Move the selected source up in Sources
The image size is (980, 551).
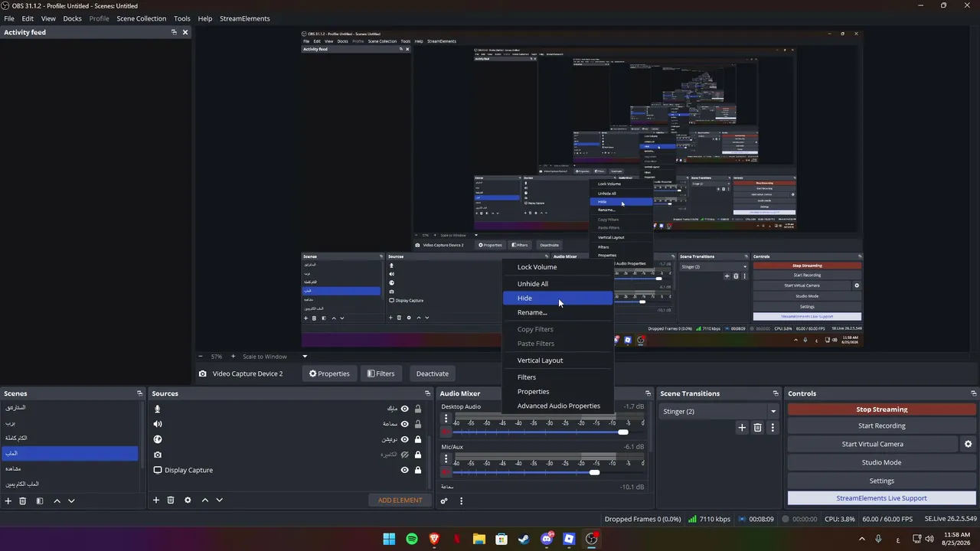tap(204, 500)
